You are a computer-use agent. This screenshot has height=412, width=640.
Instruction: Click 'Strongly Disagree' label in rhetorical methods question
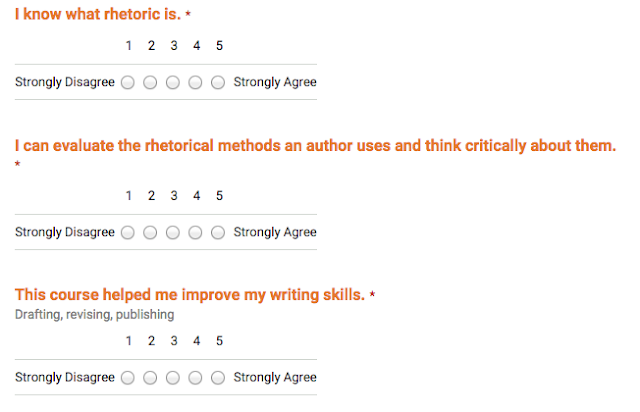pos(64,232)
